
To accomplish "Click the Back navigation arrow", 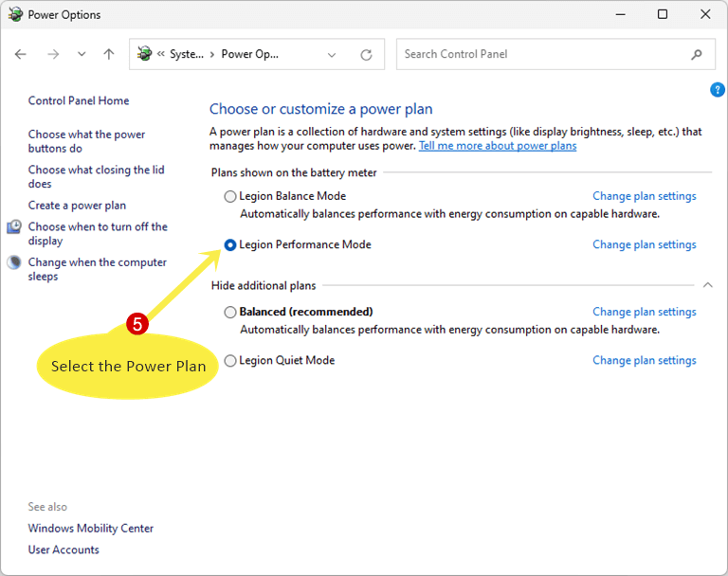I will 21,54.
